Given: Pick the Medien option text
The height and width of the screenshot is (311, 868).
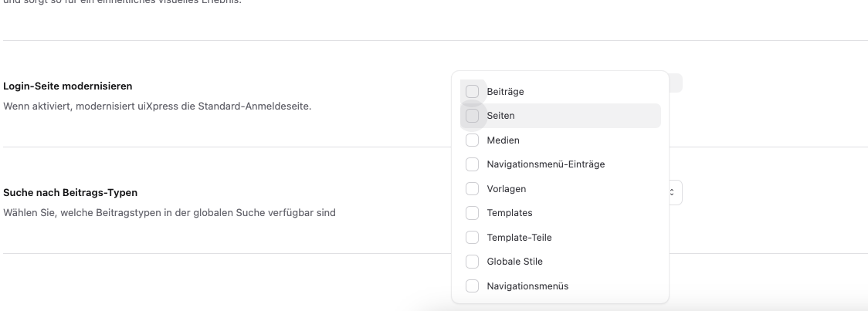Looking at the screenshot, I should click(503, 140).
